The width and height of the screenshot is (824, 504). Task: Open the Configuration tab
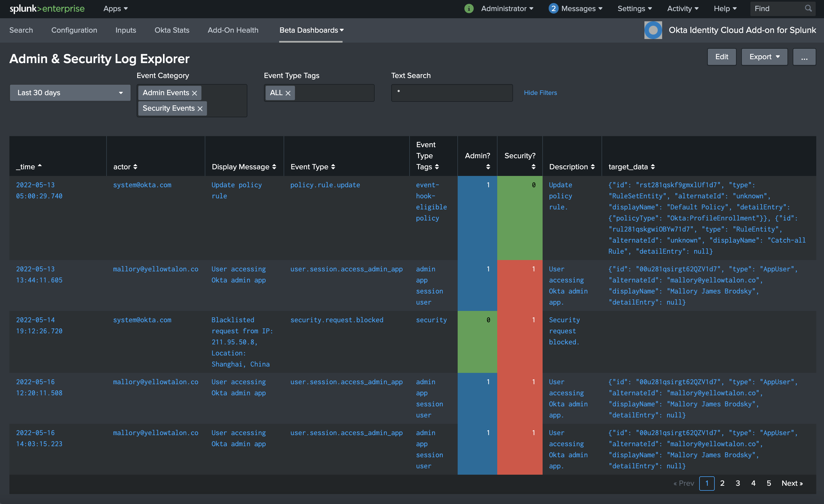74,30
